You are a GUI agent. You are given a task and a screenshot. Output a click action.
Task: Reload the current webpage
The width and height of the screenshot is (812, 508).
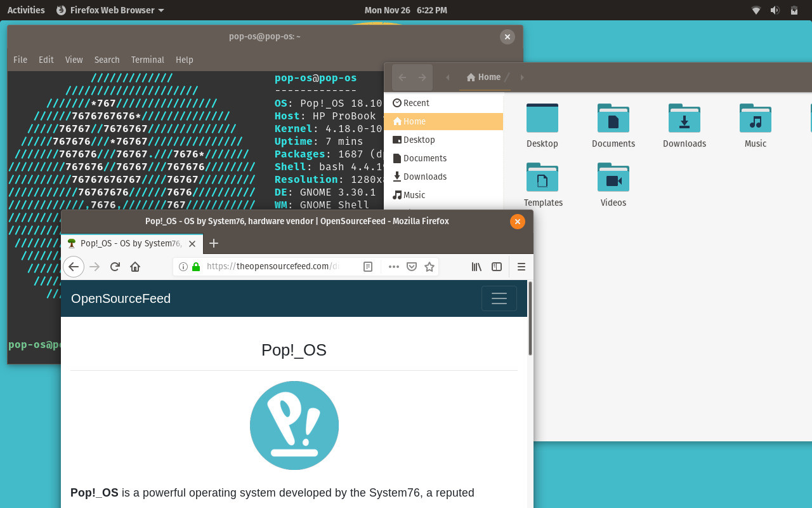[114, 267]
